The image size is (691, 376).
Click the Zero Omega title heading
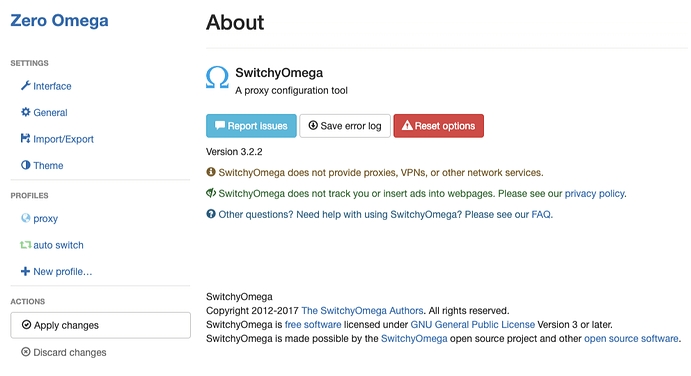(59, 20)
